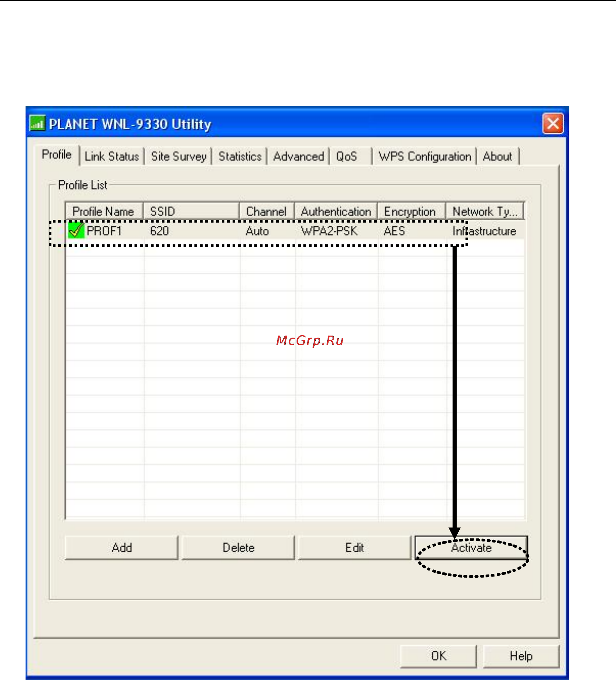Click the Encryption column header
616x680 pixels.
(412, 211)
